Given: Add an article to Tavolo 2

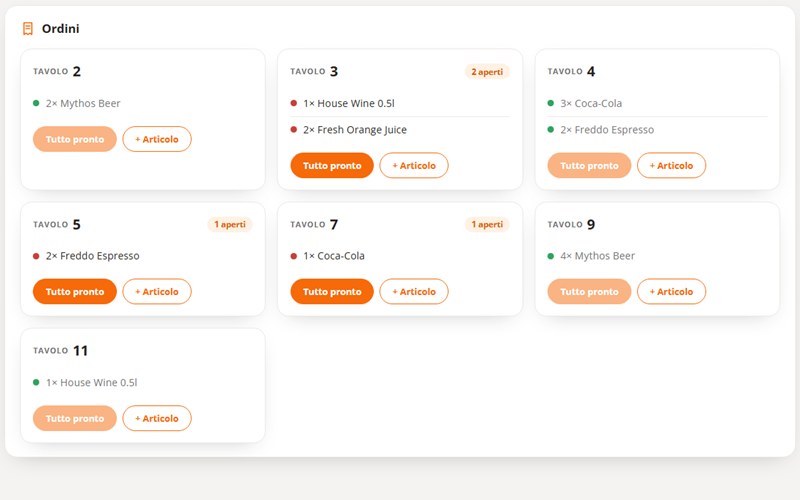Looking at the screenshot, I should tap(157, 139).
